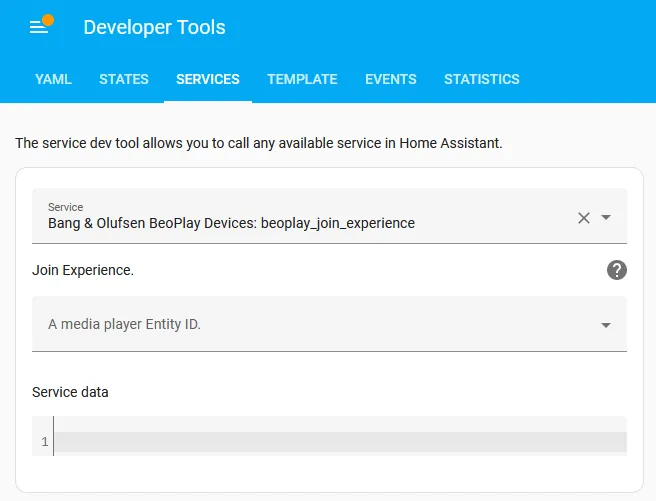Open help for Join Experience service
Screen dimensions: 656x501
(617, 270)
